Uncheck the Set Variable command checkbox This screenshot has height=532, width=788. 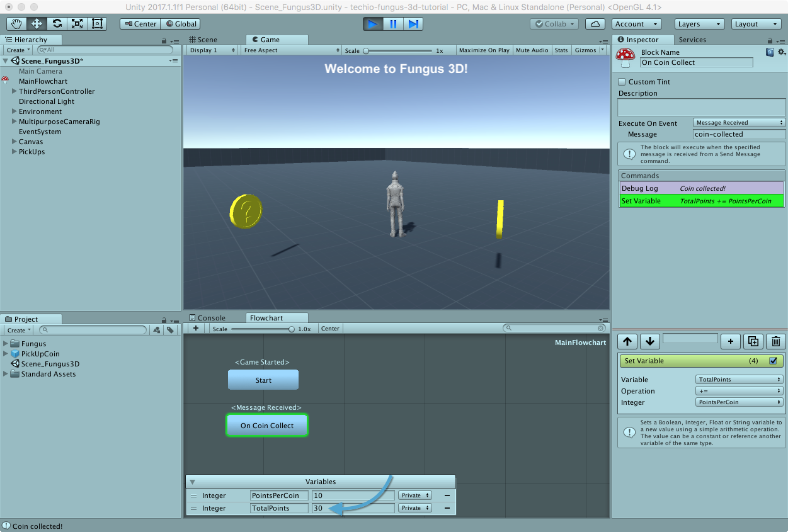(x=774, y=361)
